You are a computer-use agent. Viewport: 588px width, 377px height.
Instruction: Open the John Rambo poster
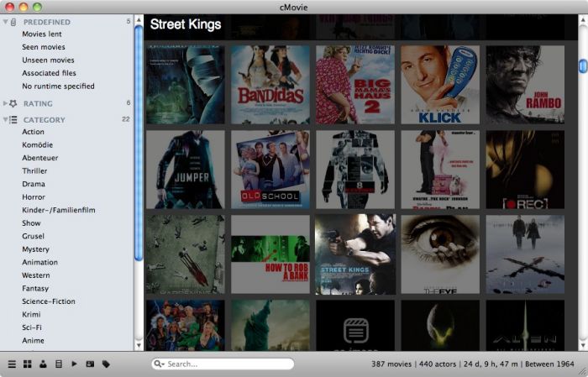click(525, 85)
